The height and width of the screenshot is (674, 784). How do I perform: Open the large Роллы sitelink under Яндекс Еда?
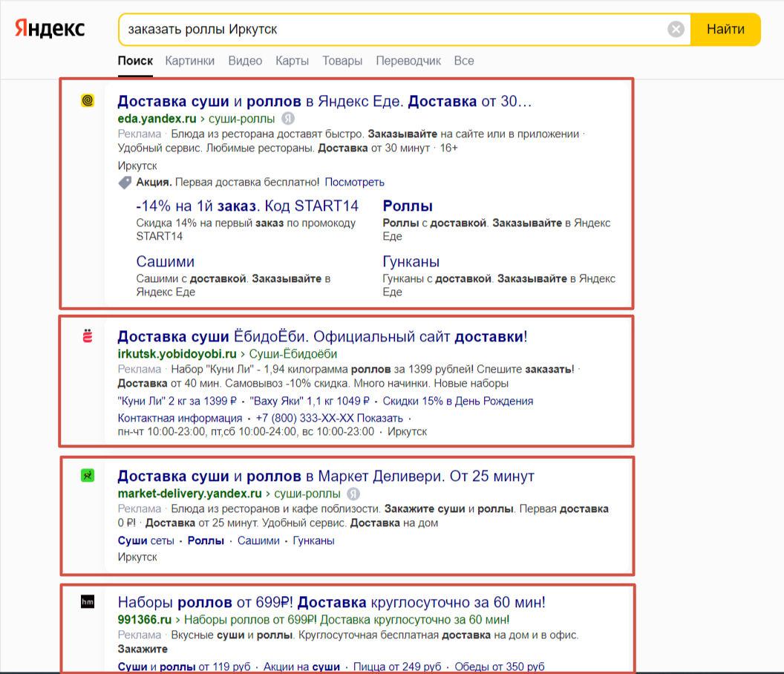[408, 206]
